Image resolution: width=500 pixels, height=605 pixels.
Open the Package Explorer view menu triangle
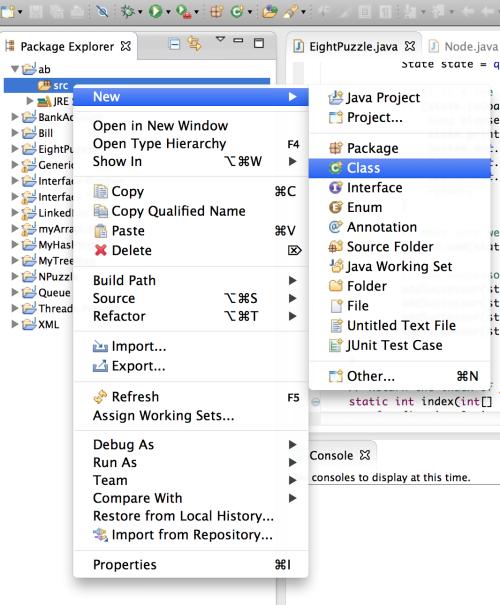pyautogui.click(x=220, y=39)
